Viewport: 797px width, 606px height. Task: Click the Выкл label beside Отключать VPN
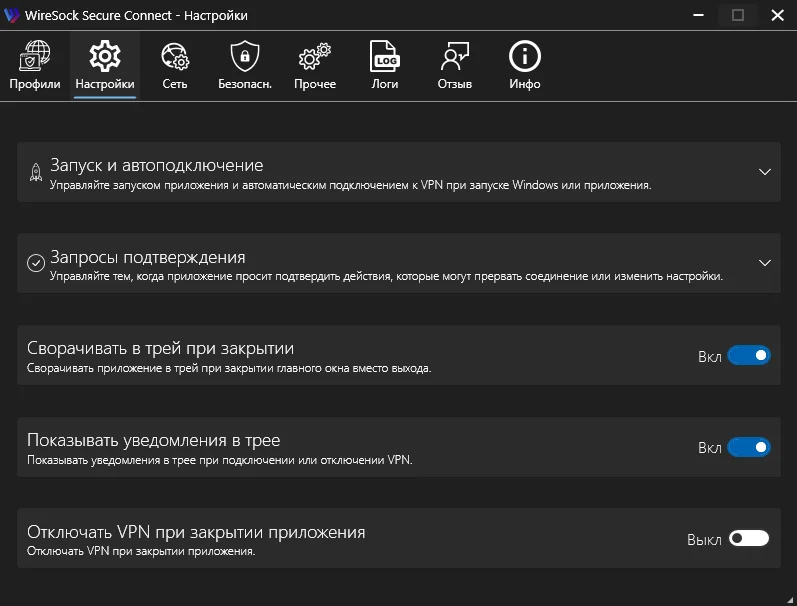point(704,539)
